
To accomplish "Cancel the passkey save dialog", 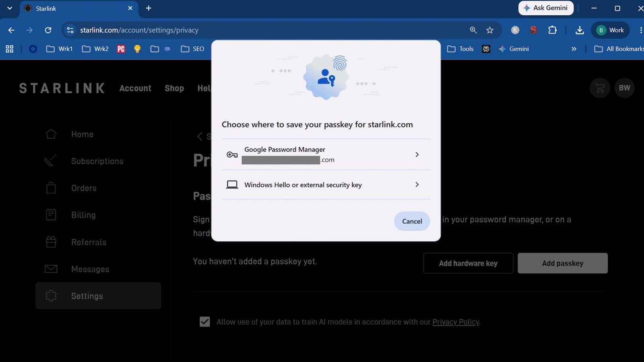I will (x=412, y=221).
